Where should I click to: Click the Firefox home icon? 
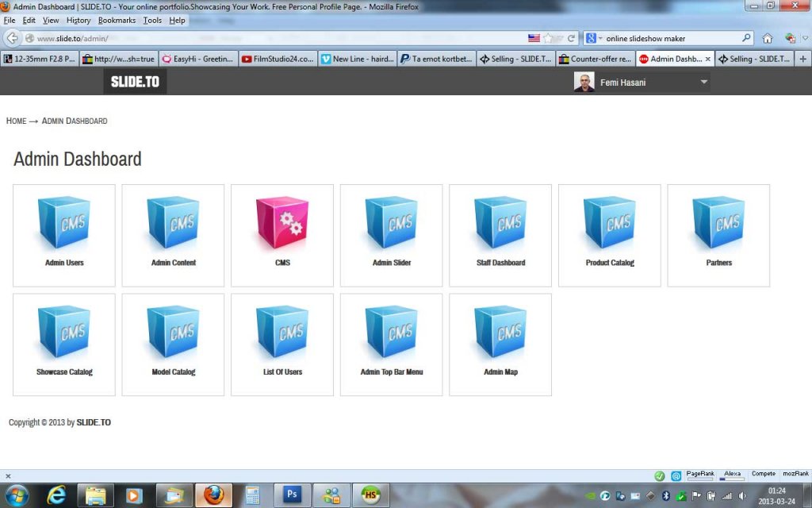pos(768,38)
